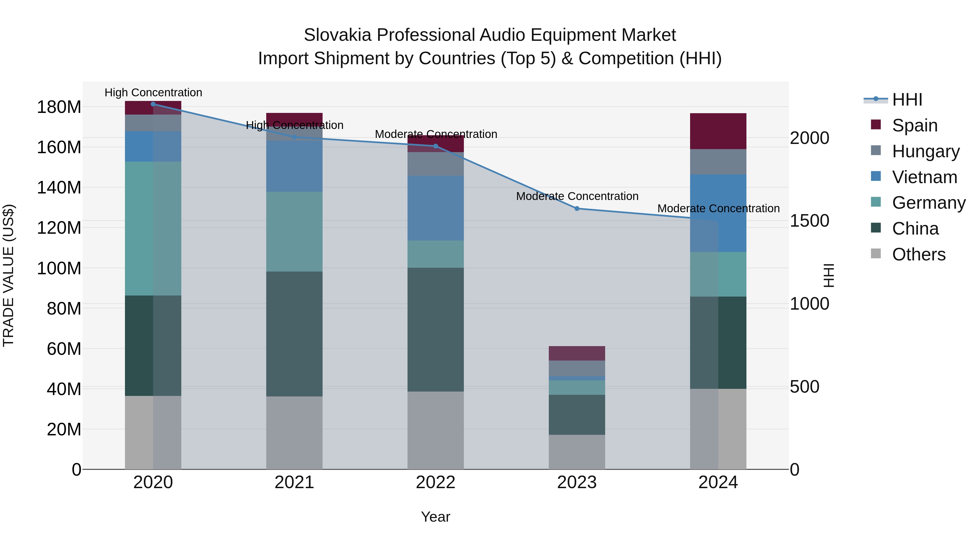Click the 'High Concentration' annotation above 2020
Image resolution: width=980 pixels, height=551 pixels.
pos(153,93)
